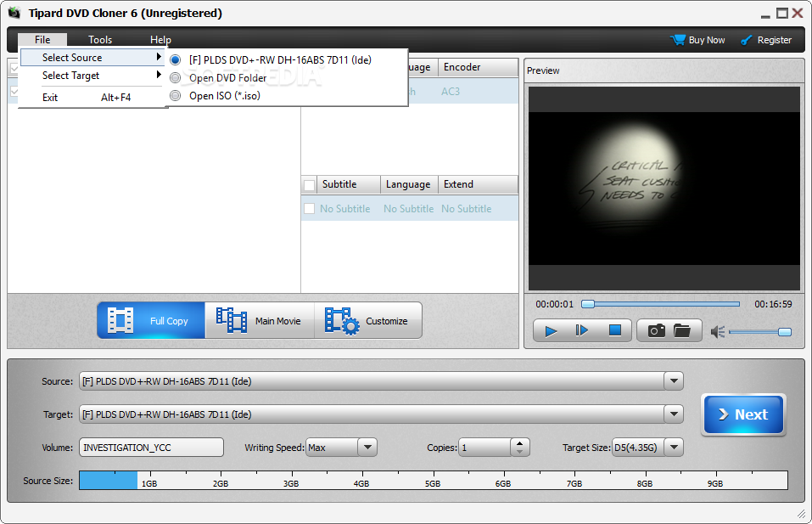The image size is (812, 524).
Task: Open the Help menu
Action: point(160,40)
